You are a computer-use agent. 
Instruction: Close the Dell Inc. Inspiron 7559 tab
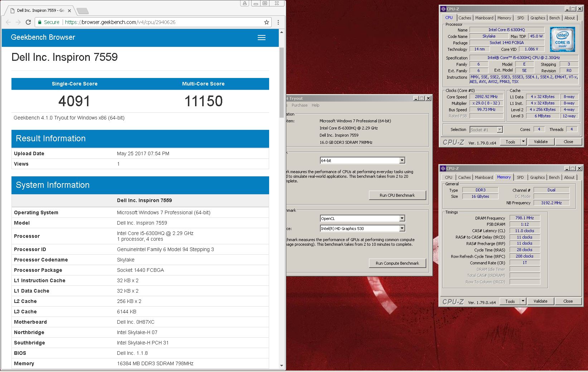pos(69,11)
